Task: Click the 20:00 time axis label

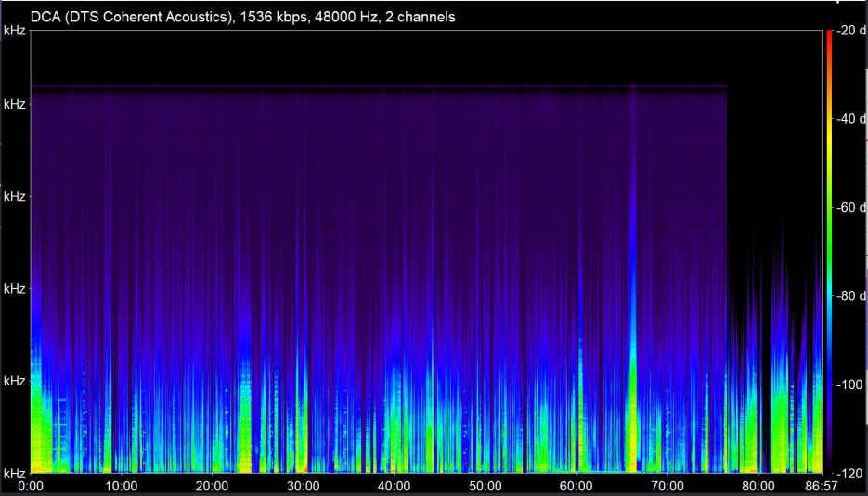Action: [212, 486]
